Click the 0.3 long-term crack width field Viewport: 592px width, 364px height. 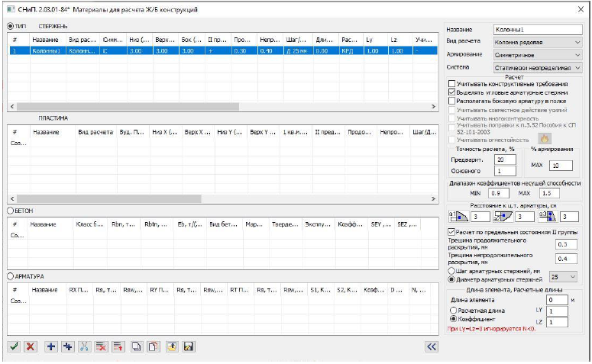566,244
